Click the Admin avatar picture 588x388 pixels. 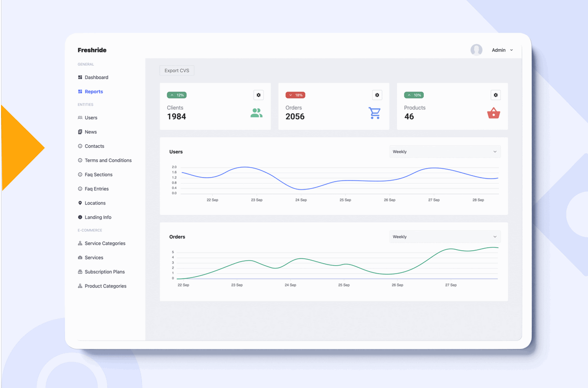pyautogui.click(x=477, y=50)
